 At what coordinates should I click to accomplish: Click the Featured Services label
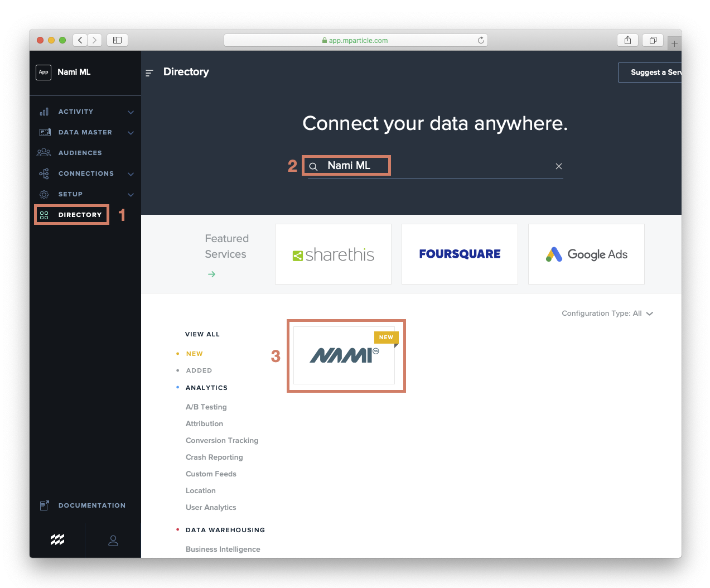point(226,246)
